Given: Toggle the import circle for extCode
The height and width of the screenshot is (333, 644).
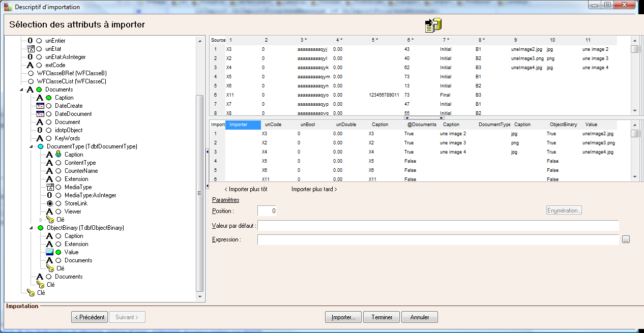Looking at the screenshot, I should pyautogui.click(x=39, y=65).
